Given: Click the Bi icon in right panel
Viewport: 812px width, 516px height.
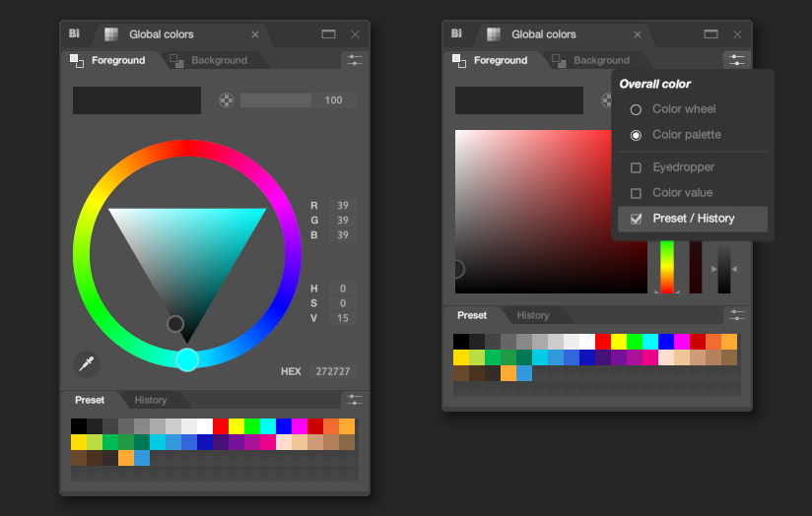Looking at the screenshot, I should pos(456,33).
